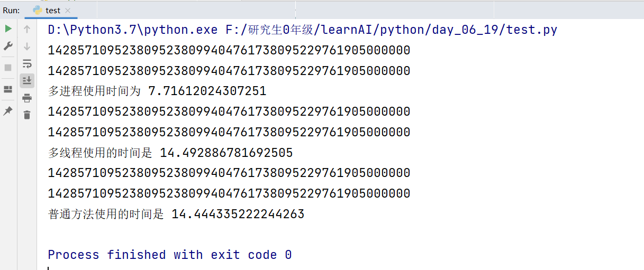Jump down the stack trace arrow

pos(27,46)
